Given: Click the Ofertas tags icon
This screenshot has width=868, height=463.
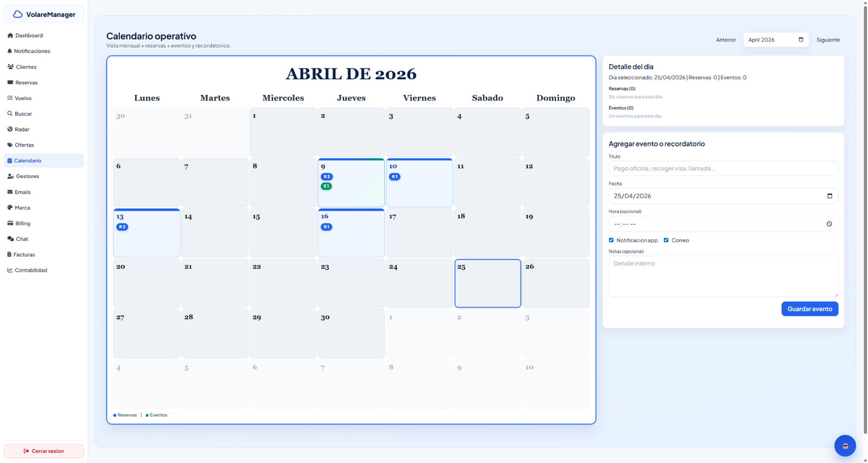Looking at the screenshot, I should (x=10, y=145).
